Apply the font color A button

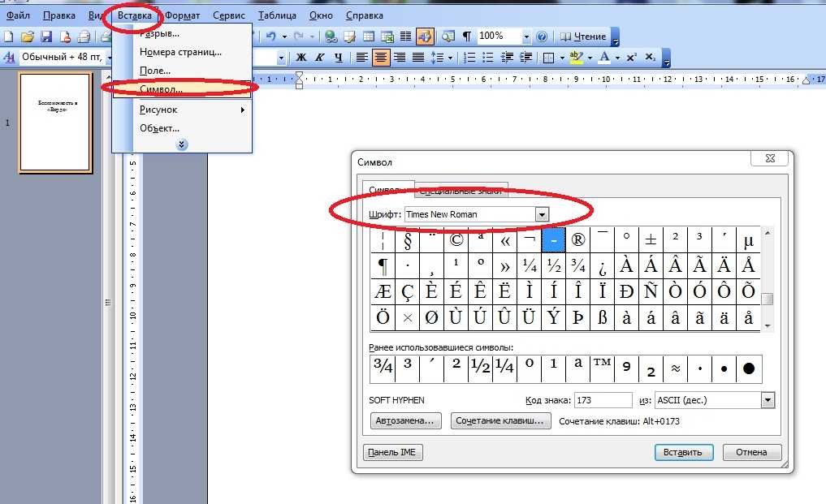tap(605, 58)
